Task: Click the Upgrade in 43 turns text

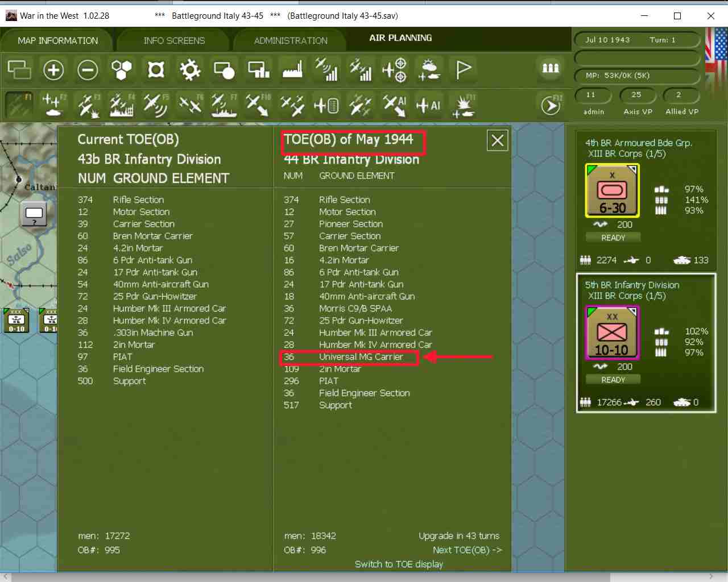Action: click(459, 536)
